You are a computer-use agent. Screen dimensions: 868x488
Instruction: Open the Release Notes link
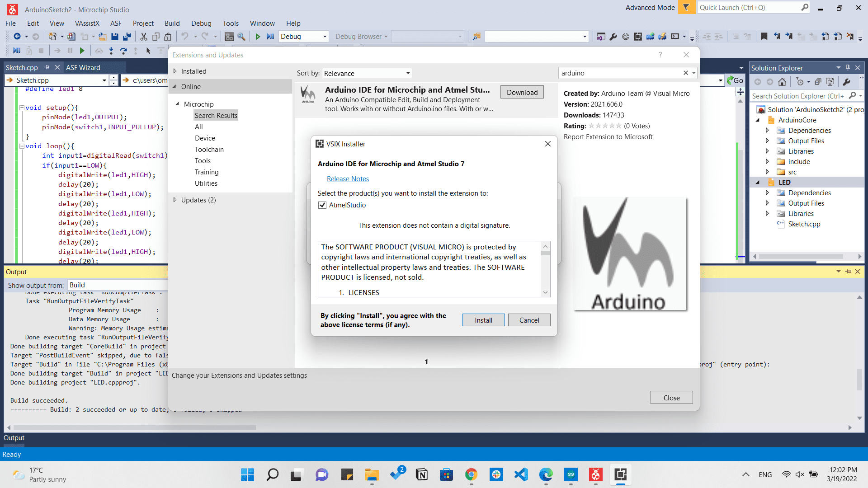point(348,179)
